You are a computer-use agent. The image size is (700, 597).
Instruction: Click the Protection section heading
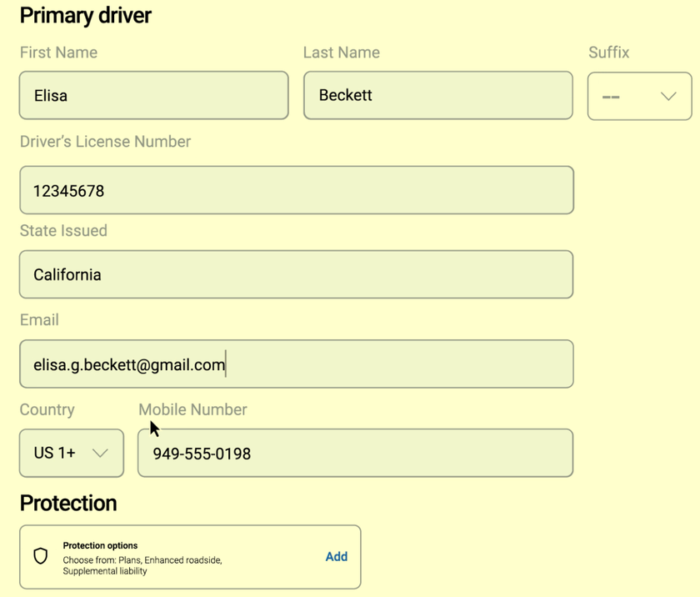pyautogui.click(x=68, y=503)
